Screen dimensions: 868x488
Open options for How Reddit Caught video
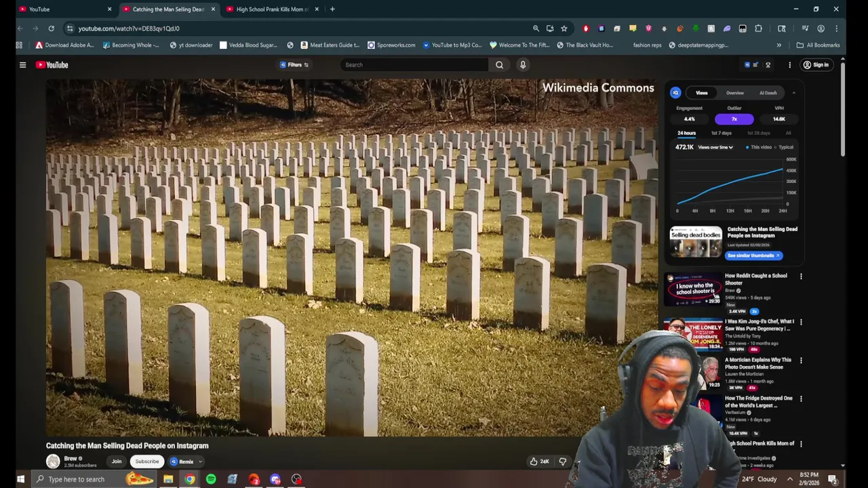(801, 277)
